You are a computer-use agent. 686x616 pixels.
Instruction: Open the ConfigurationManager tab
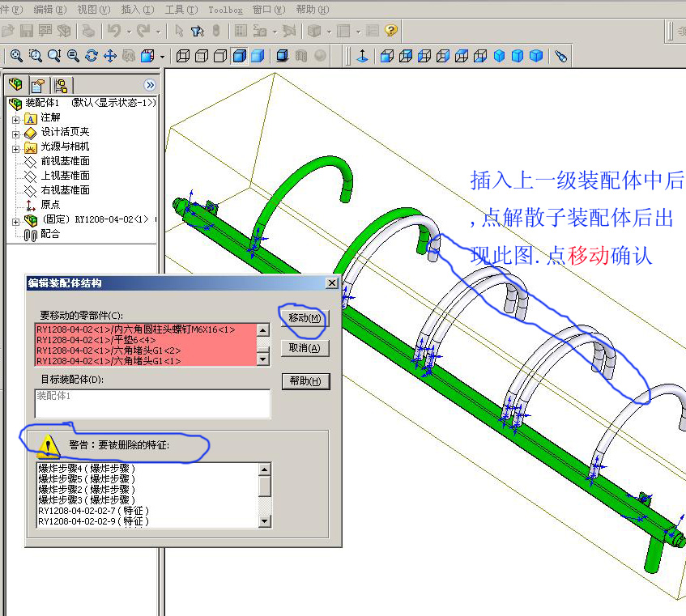[x=61, y=85]
